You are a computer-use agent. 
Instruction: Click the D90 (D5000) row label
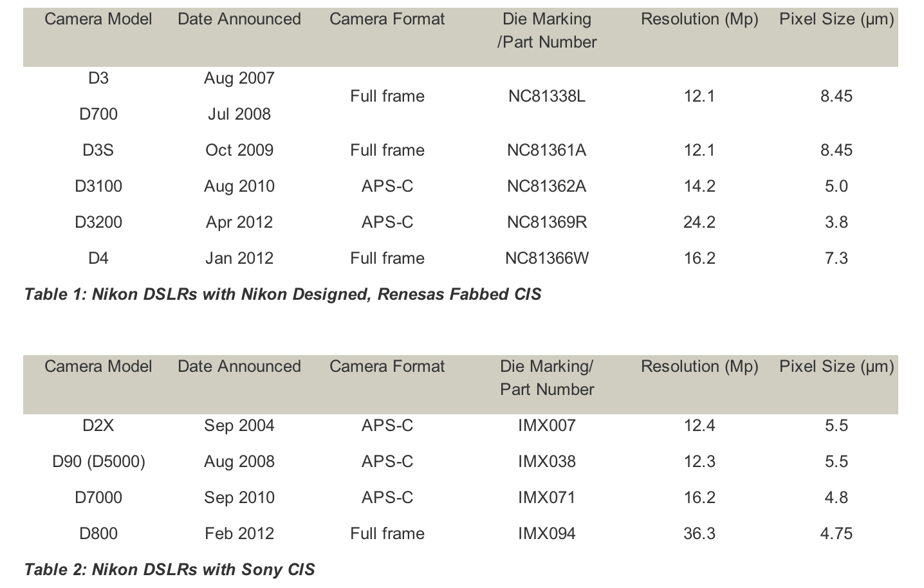[98, 462]
